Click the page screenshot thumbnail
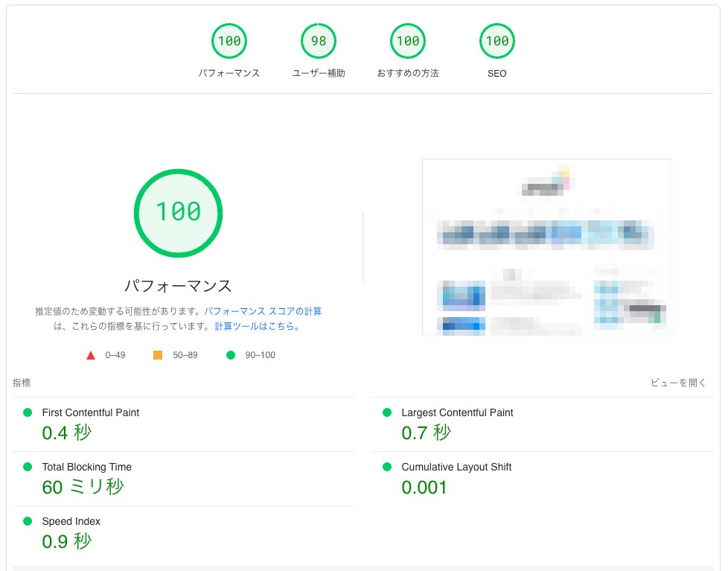Viewport: 728px width, 571px height. [x=549, y=247]
